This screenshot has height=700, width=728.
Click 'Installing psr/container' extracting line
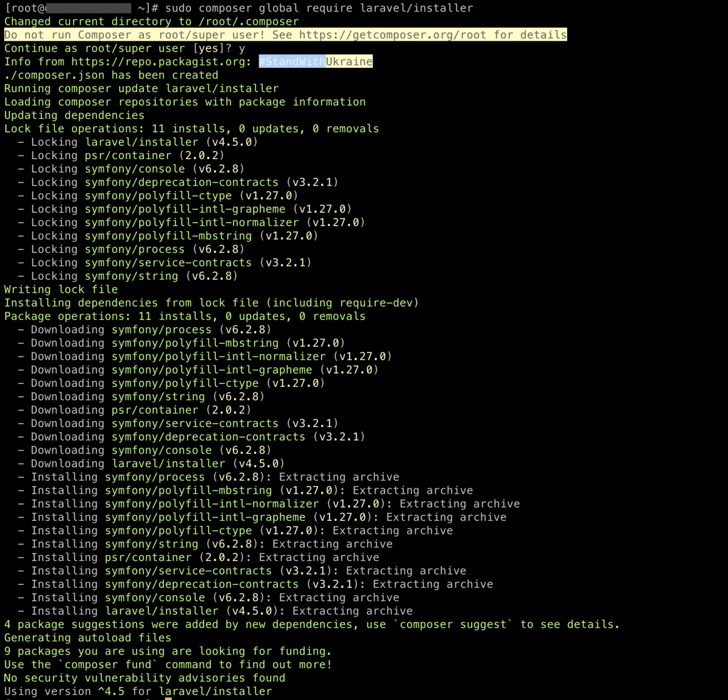click(198, 557)
